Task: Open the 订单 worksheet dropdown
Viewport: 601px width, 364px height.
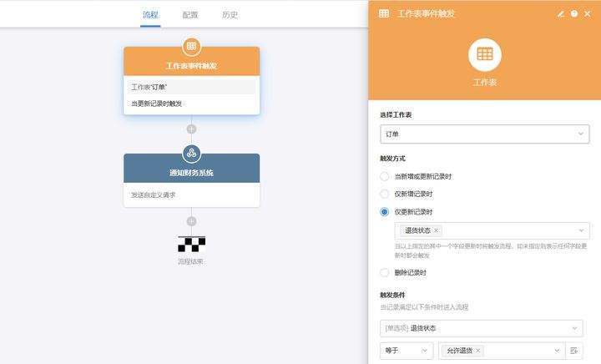Action: [x=484, y=134]
